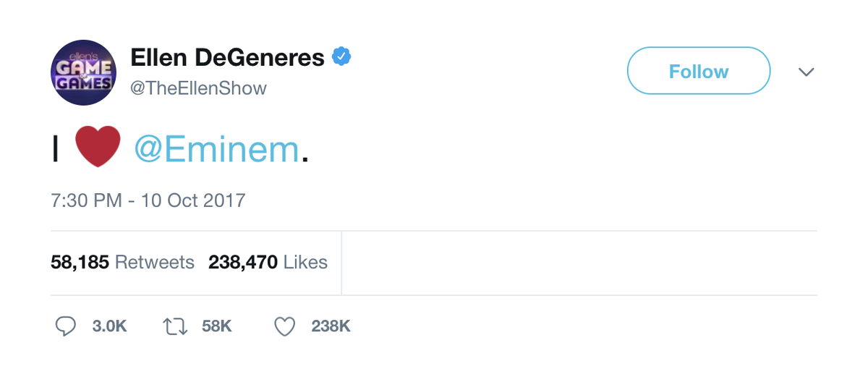Click the blue verified badge
This screenshot has height=385, width=868.
pyautogui.click(x=341, y=56)
